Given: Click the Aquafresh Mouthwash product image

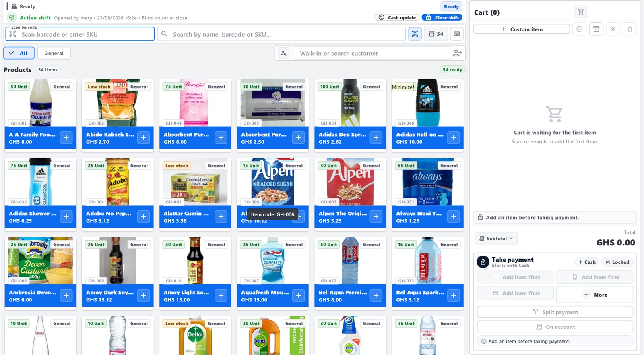Looking at the screenshot, I should tap(273, 261).
